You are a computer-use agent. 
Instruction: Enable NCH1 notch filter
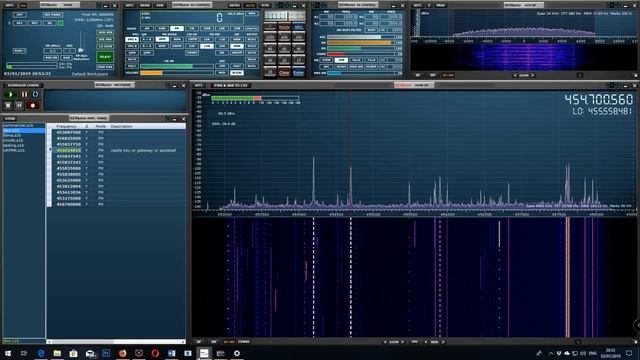pos(252,39)
